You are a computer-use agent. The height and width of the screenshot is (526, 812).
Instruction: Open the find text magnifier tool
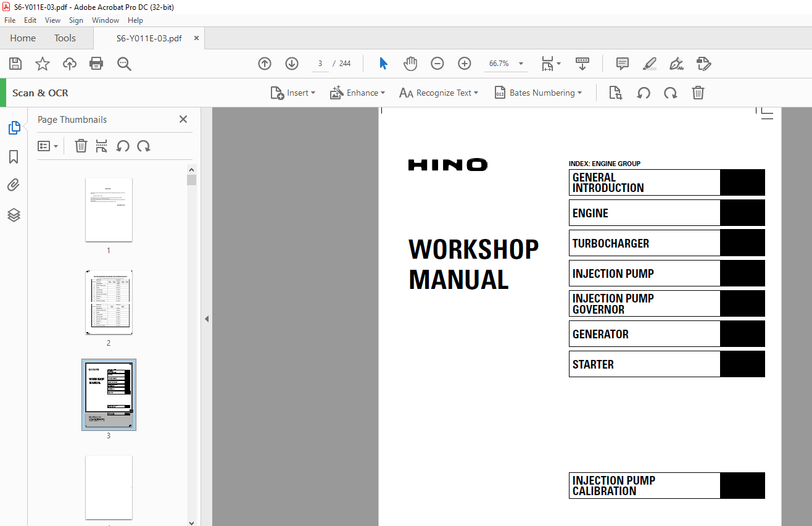(x=125, y=64)
